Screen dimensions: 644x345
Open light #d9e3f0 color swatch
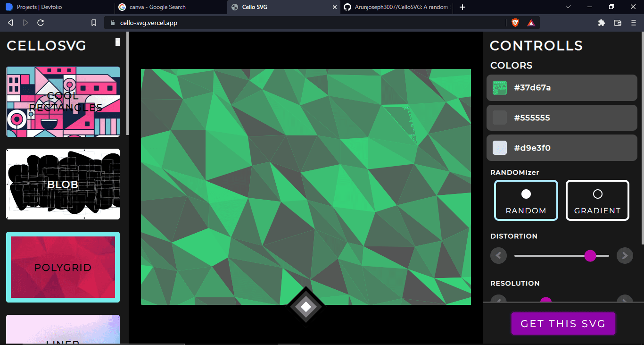pos(500,148)
